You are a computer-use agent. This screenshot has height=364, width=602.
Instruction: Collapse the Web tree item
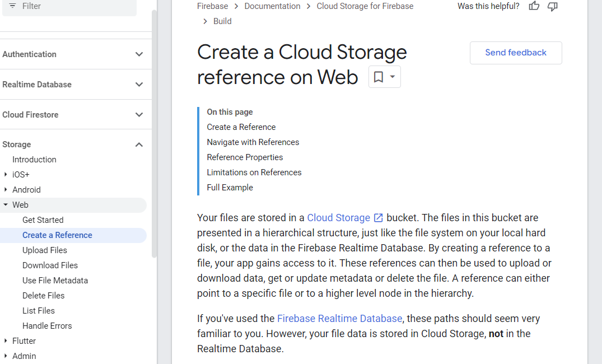click(x=6, y=205)
